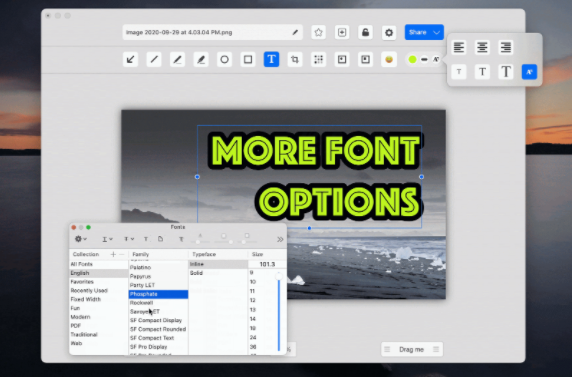Choose the ellipse shape tool
The width and height of the screenshot is (572, 377).
click(224, 59)
